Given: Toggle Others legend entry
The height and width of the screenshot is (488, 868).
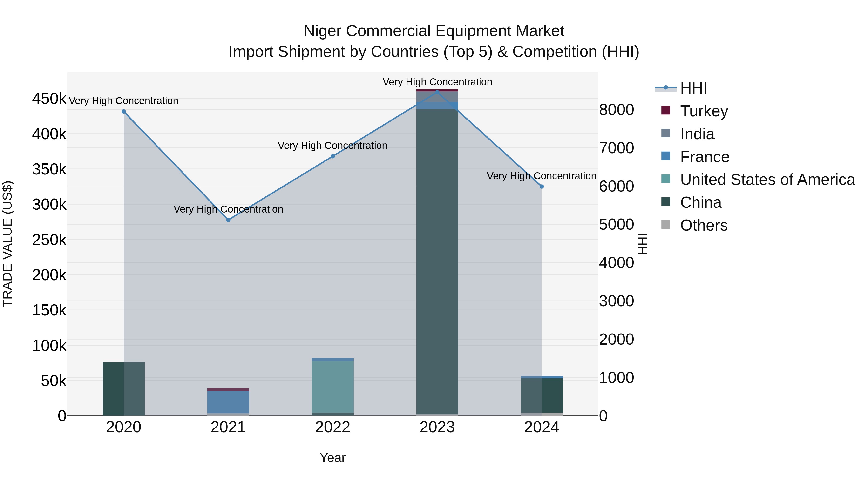Looking at the screenshot, I should click(x=694, y=225).
